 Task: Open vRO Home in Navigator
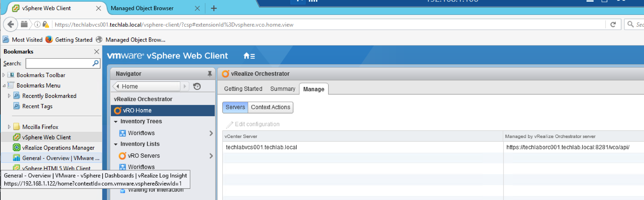(x=163, y=110)
